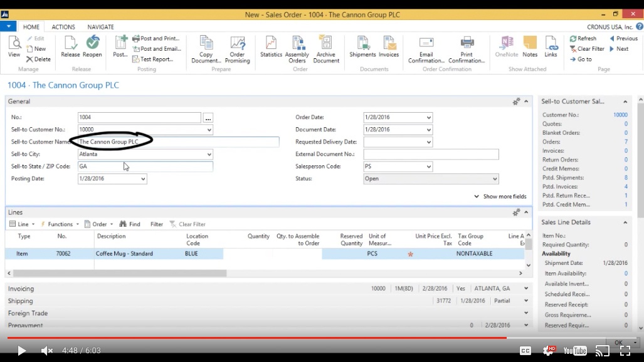Seek on the video progress bar

322,338
